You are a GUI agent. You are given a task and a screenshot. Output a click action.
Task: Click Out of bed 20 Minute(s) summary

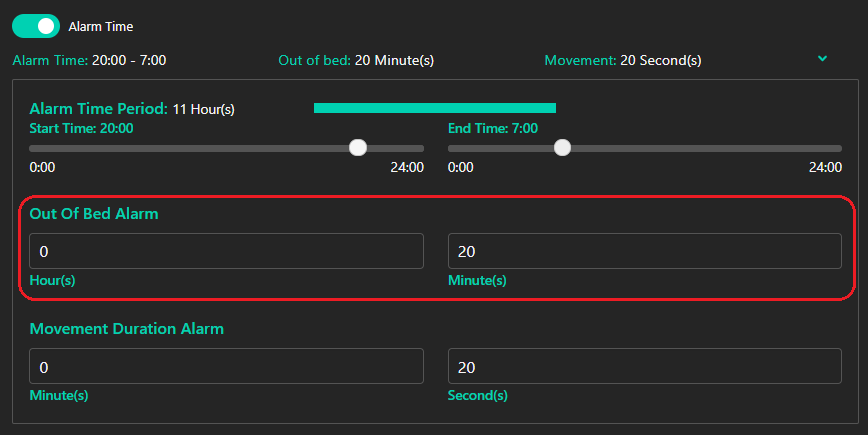coord(355,60)
